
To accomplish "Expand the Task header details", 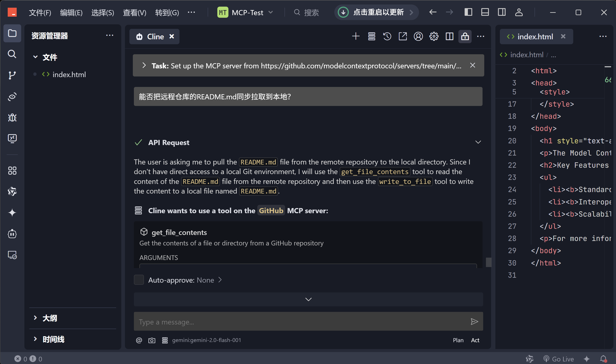I will pyautogui.click(x=144, y=66).
